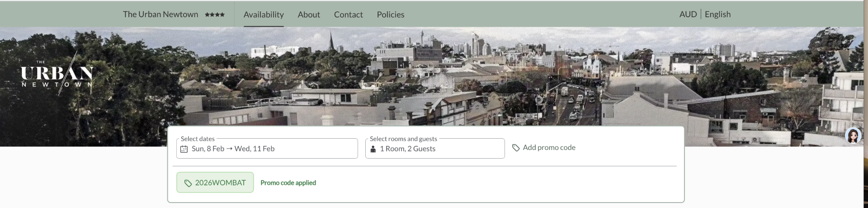Image resolution: width=868 pixels, height=208 pixels.
Task: Click the person icon in guests field
Action: pyautogui.click(x=373, y=149)
